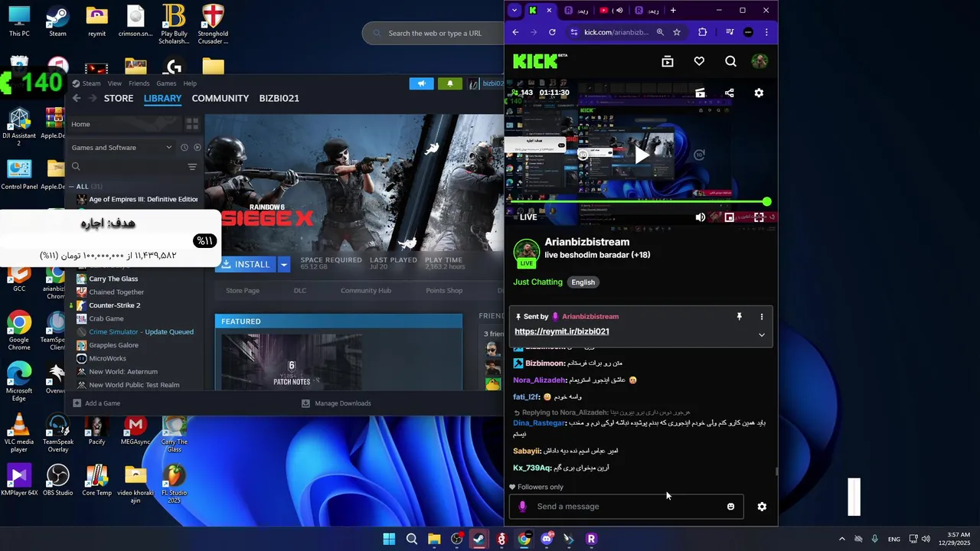980x551 pixels.
Task: Open Manage Downloads in Steam
Action: [x=336, y=403]
